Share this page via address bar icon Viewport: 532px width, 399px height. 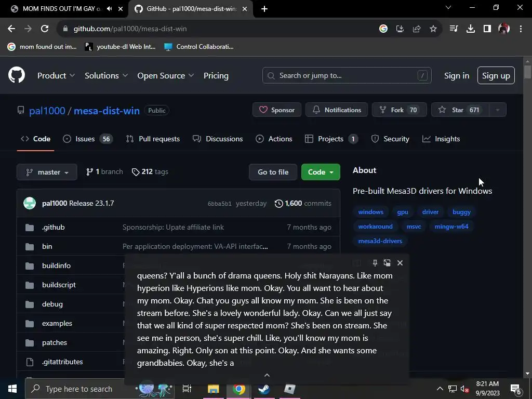(417, 29)
